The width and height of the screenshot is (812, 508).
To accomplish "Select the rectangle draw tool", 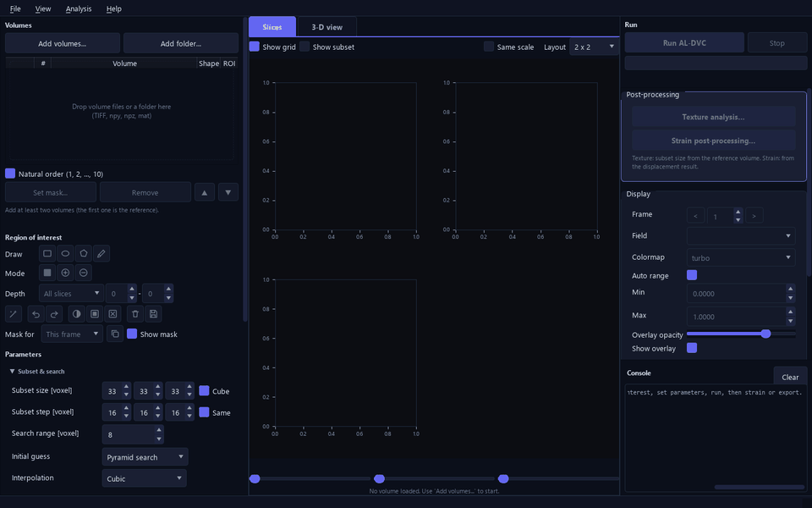I will (x=47, y=253).
